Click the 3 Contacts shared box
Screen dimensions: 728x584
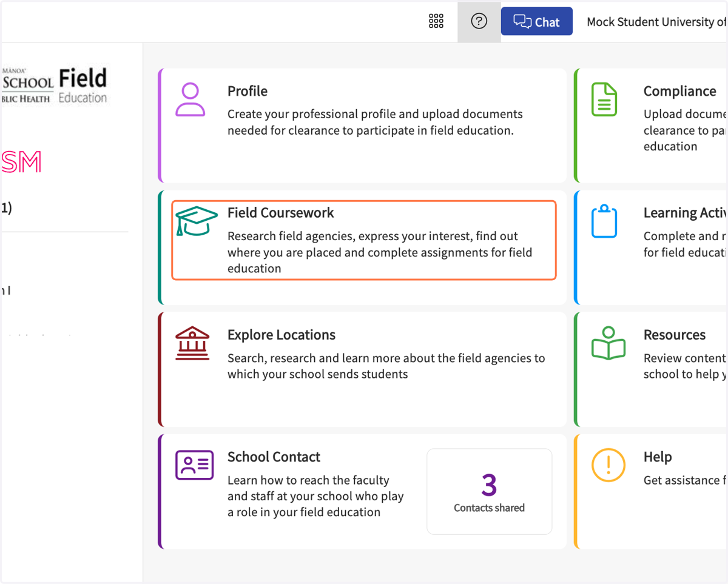click(x=490, y=491)
